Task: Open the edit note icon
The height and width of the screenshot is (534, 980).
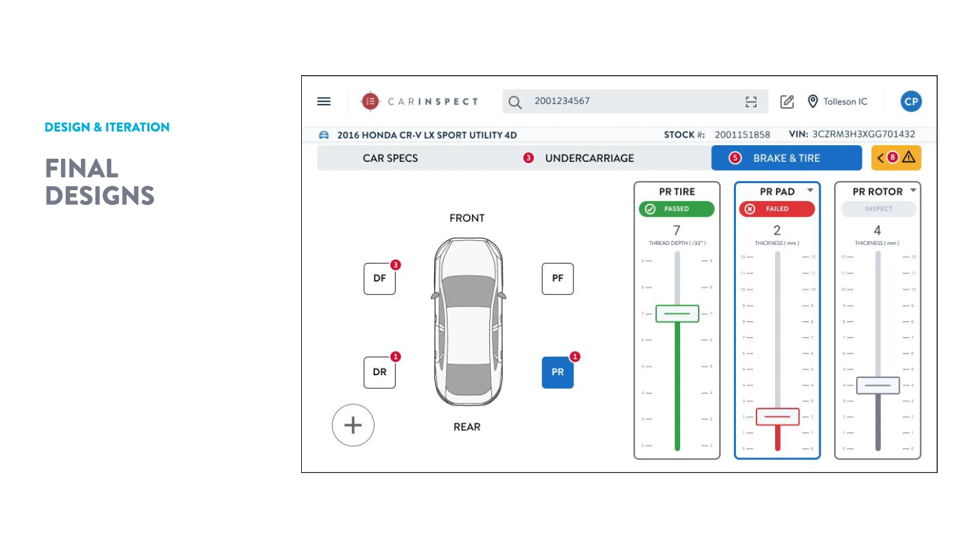Action: point(787,102)
